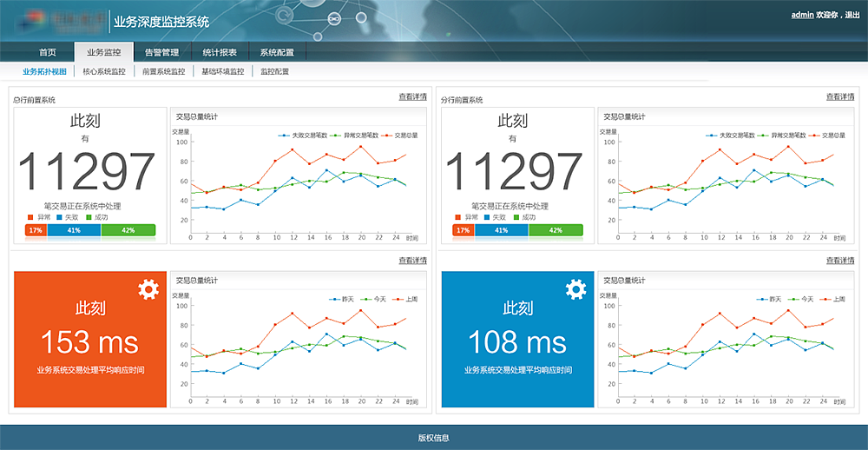Toggle 异常交易笔数 legend in 总行 top chart
The width and height of the screenshot is (868, 450).
point(356,136)
